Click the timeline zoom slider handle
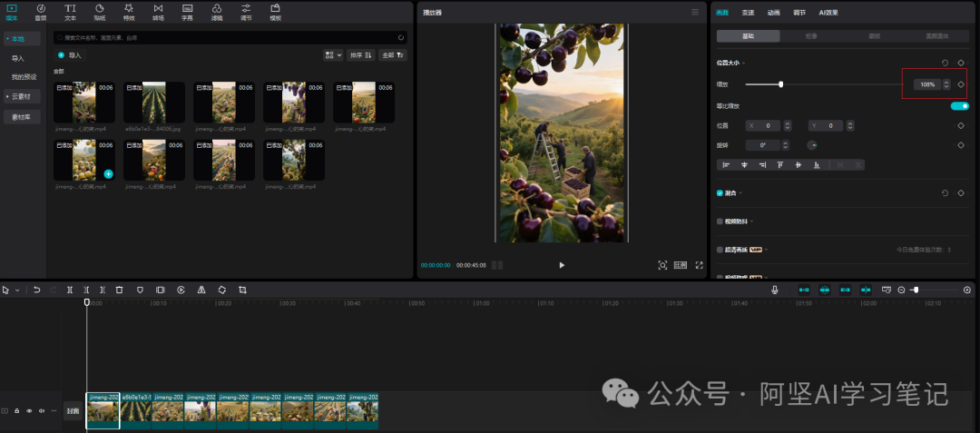The width and height of the screenshot is (980, 433). tap(916, 290)
